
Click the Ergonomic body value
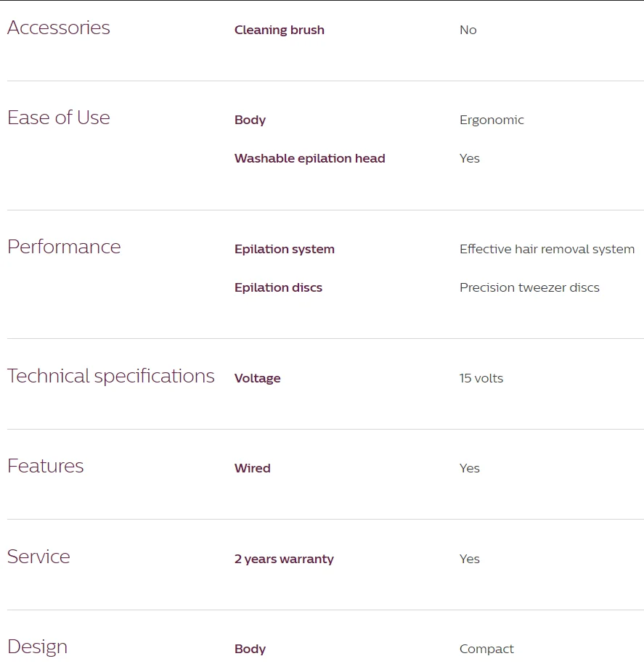tap(492, 120)
